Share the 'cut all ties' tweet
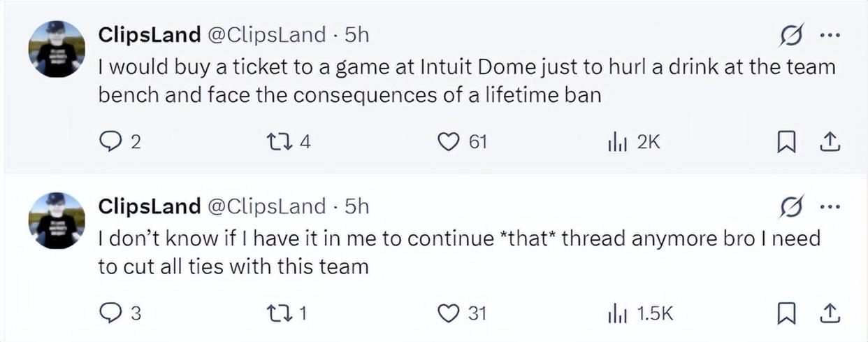This screenshot has width=868, height=342. click(828, 314)
